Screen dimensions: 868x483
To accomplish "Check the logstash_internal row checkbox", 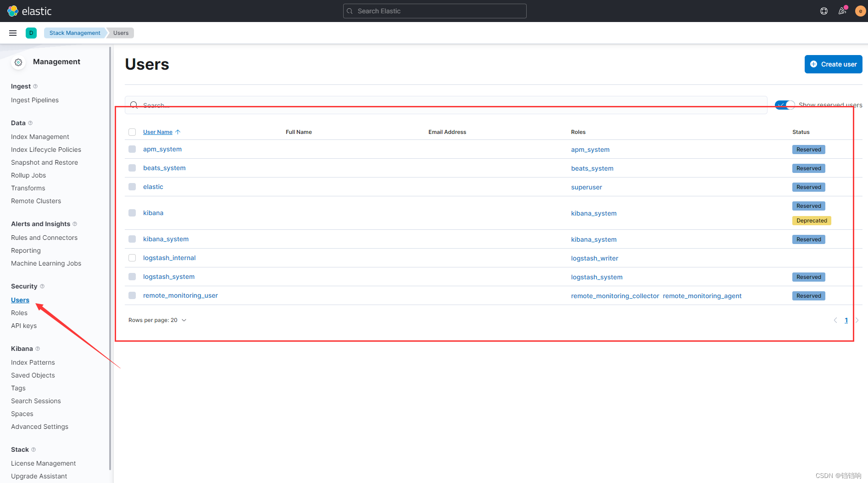I will tap(132, 258).
